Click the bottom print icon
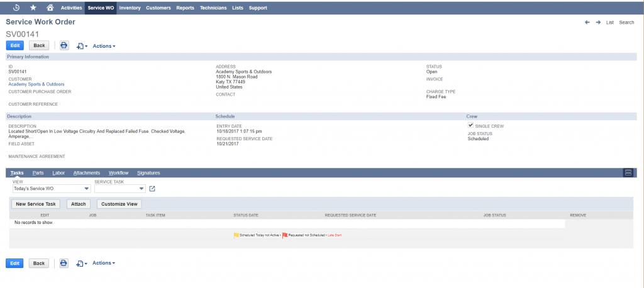This screenshot has height=288, width=644. click(x=64, y=263)
